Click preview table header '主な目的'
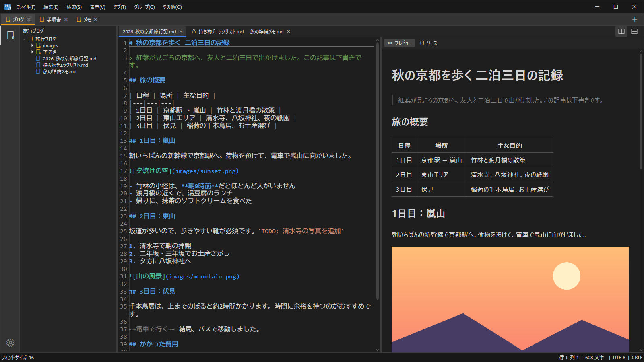The image size is (644, 362). (x=510, y=146)
